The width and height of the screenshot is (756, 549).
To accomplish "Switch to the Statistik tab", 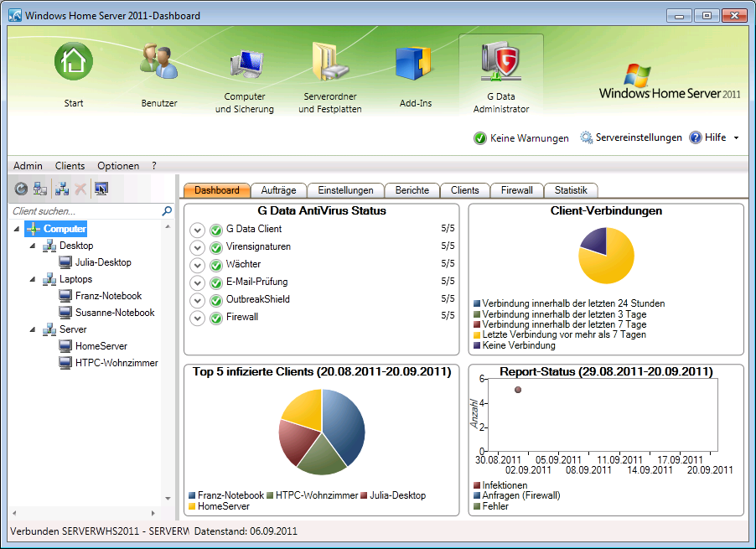I will tap(571, 190).
